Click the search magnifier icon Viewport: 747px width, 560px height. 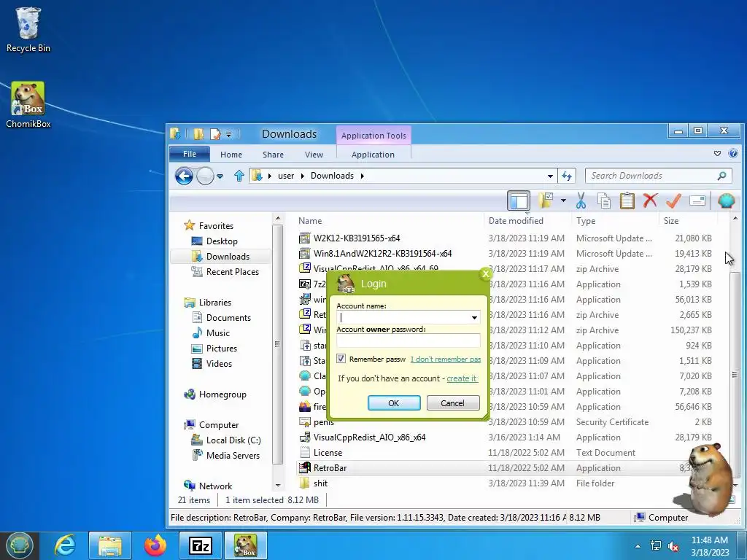click(x=722, y=176)
